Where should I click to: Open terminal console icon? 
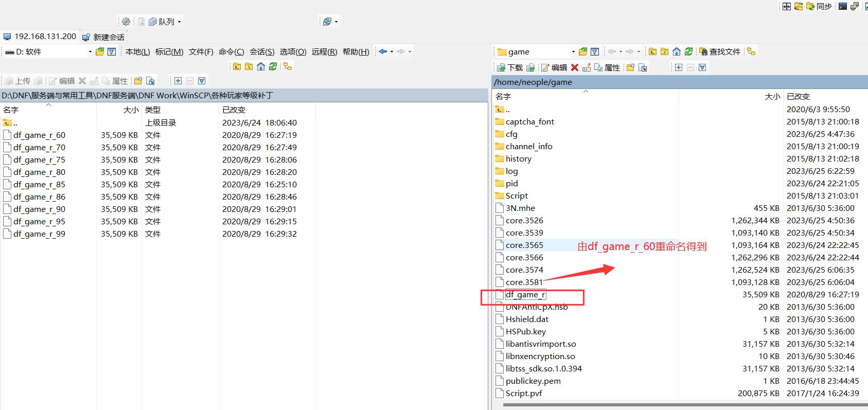[x=842, y=6]
